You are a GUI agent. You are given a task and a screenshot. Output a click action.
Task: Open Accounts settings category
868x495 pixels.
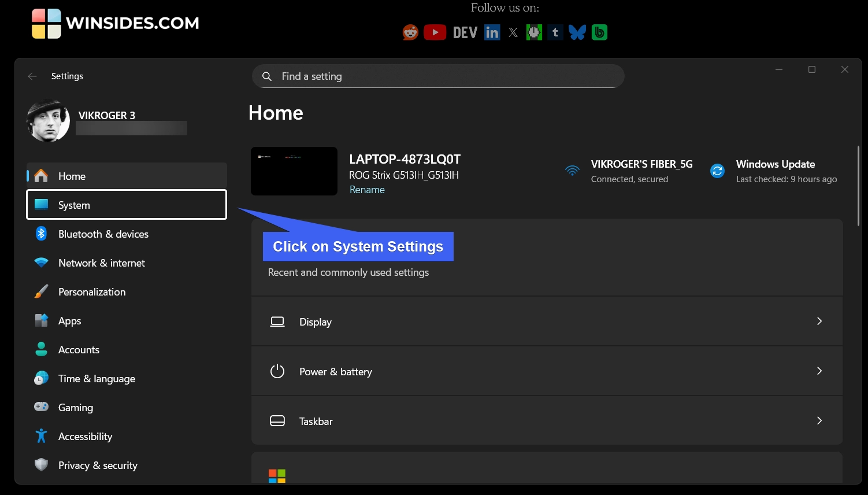point(127,350)
